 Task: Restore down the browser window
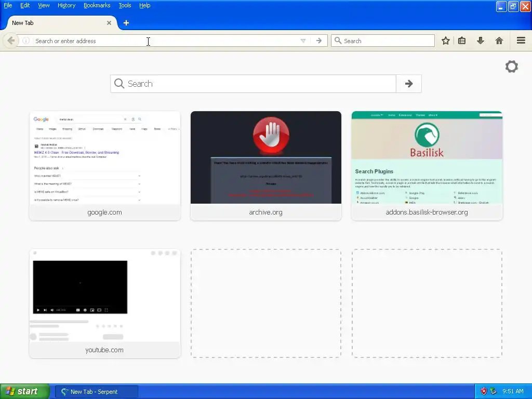(x=513, y=6)
